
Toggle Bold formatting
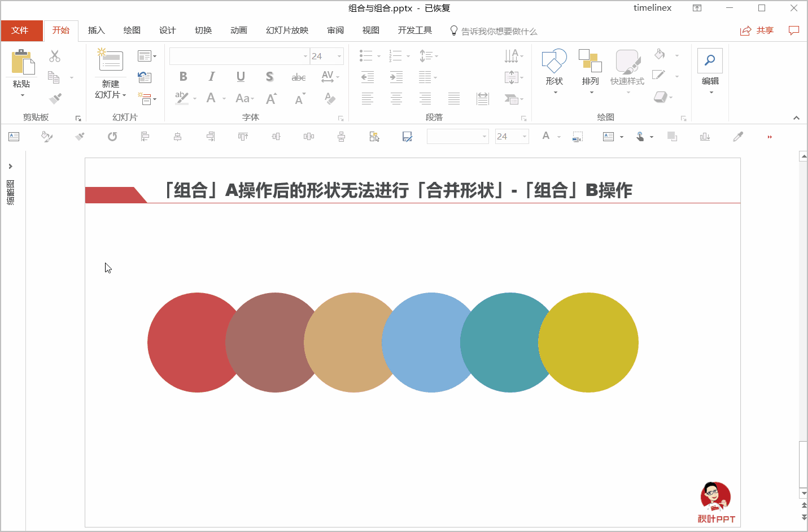click(x=183, y=77)
